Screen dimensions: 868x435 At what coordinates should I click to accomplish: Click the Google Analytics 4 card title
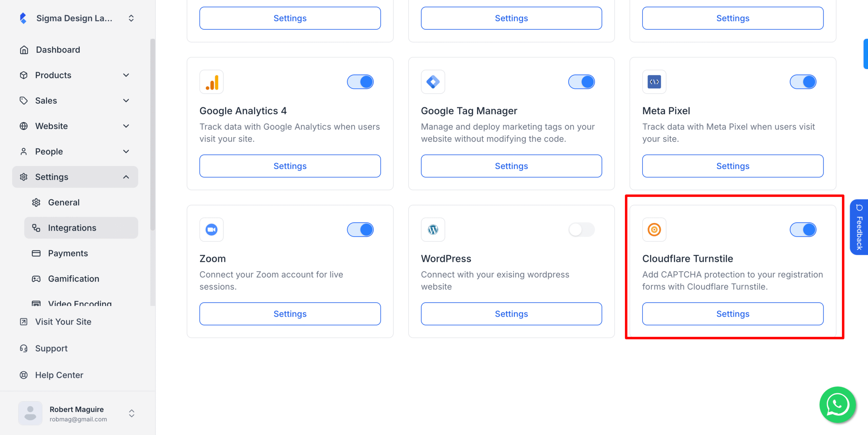[x=243, y=111]
